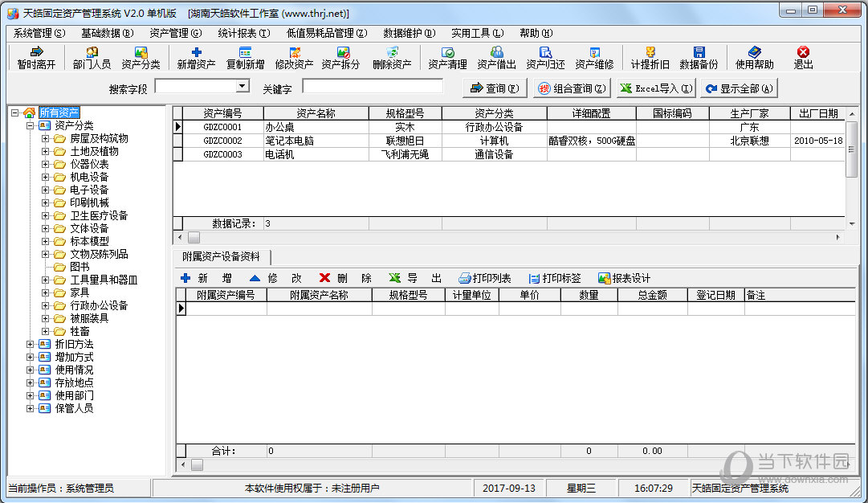Click the 关键字 input field
The width and height of the screenshot is (868, 503).
(x=372, y=86)
